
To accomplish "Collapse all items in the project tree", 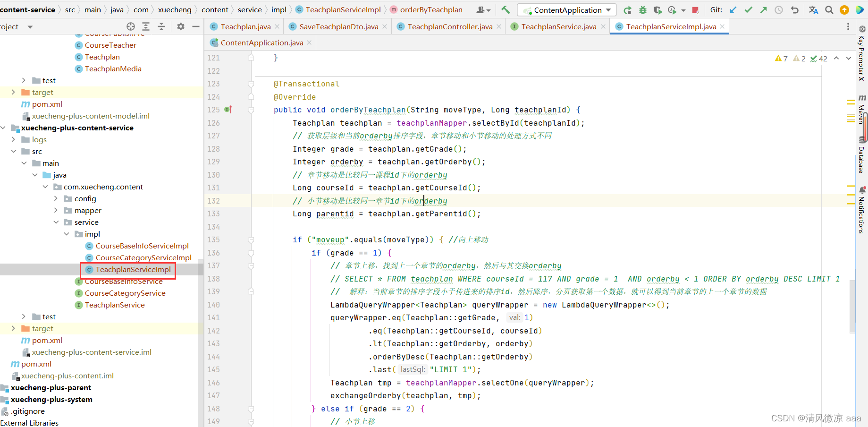I will pos(161,27).
